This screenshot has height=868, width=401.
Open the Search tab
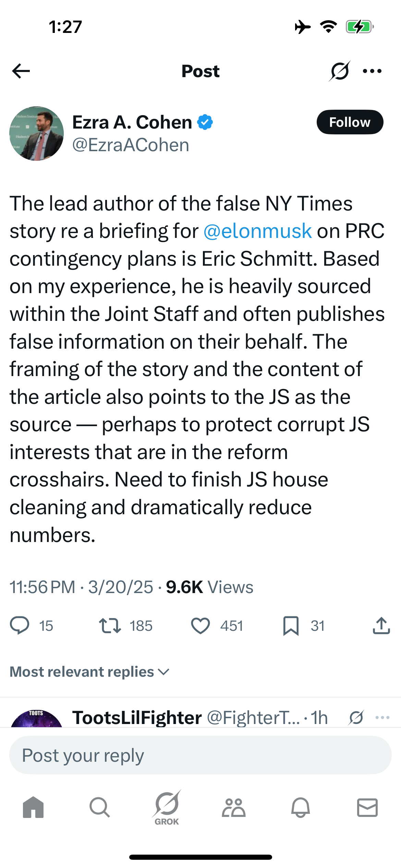click(100, 807)
